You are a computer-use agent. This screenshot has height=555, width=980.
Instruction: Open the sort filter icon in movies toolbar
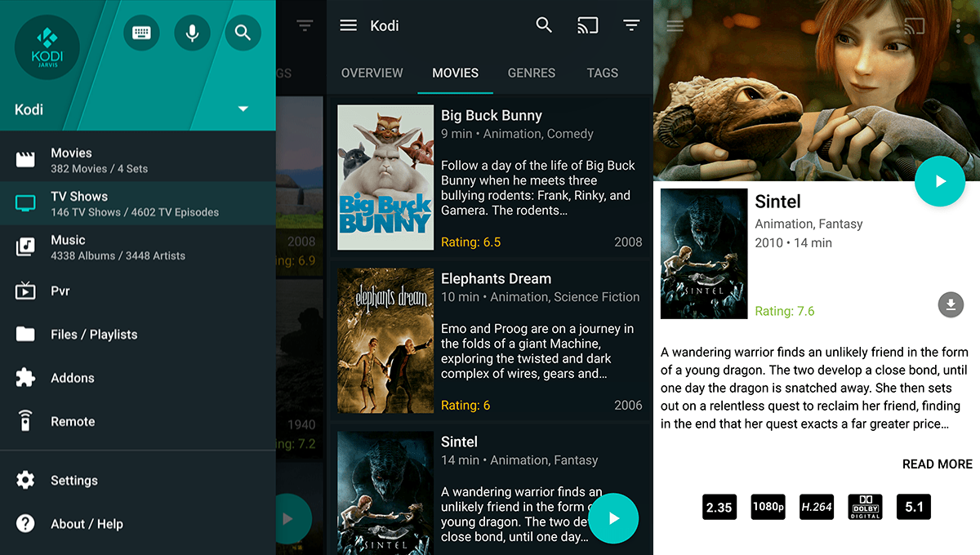(631, 25)
